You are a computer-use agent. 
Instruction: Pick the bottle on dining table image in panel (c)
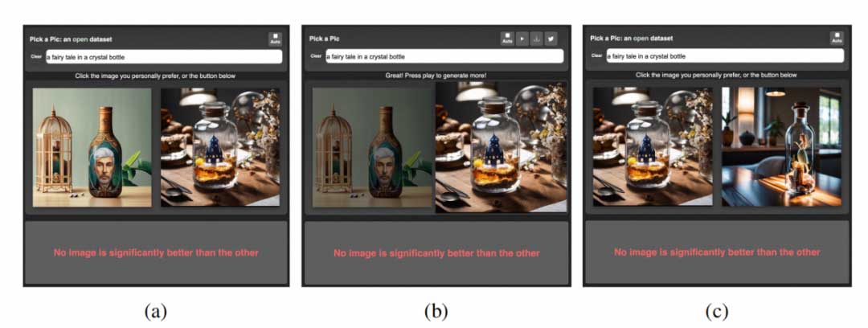(781, 147)
